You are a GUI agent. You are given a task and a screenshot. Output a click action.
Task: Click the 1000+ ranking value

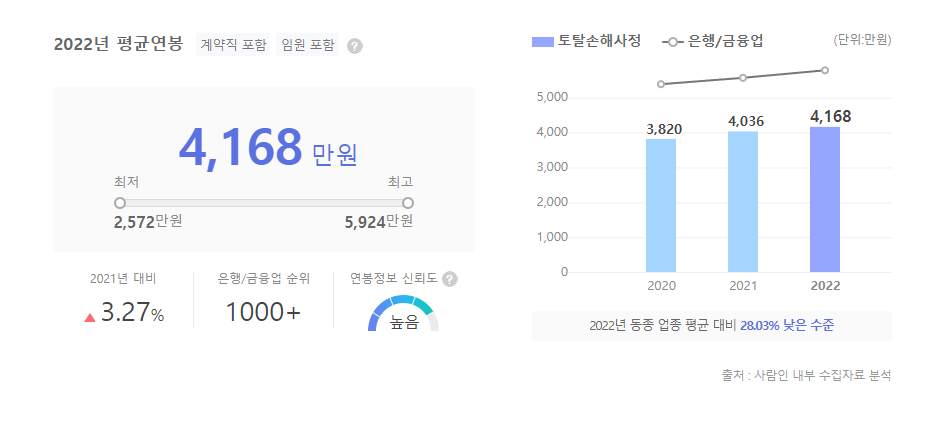click(263, 313)
